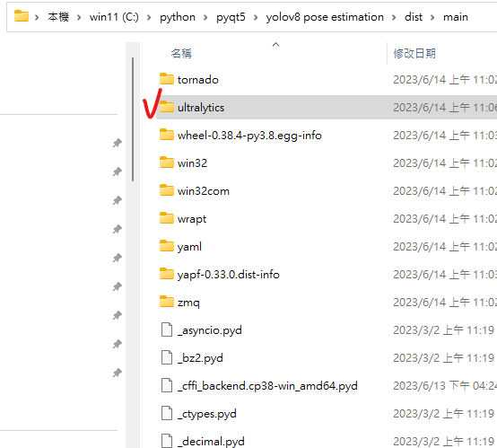Click the yaml folder icon
This screenshot has height=448, width=497.
166,246
